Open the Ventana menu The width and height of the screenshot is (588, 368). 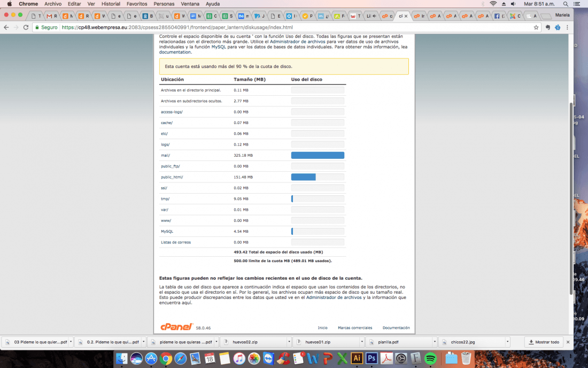coord(190,4)
